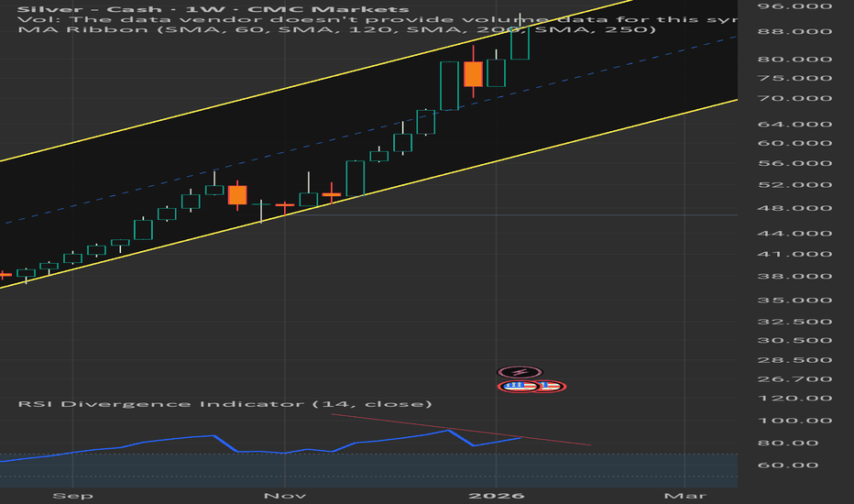Click the Nov label on time axis

pos(285,496)
